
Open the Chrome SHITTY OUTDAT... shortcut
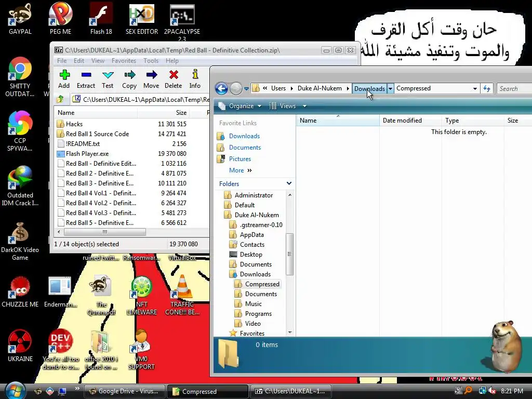coord(20,77)
